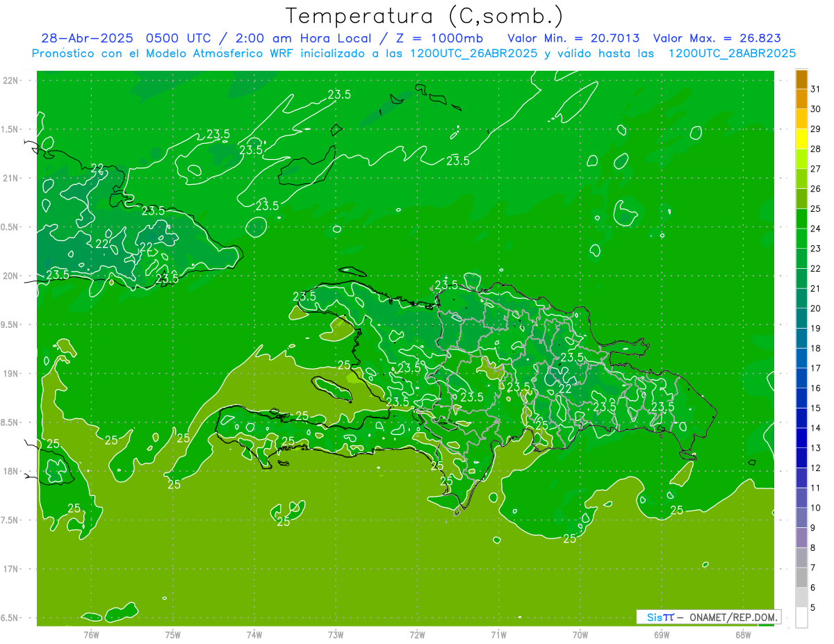Click the 19N latitude axis label
Screen dimensions: 834x644
tap(10, 374)
